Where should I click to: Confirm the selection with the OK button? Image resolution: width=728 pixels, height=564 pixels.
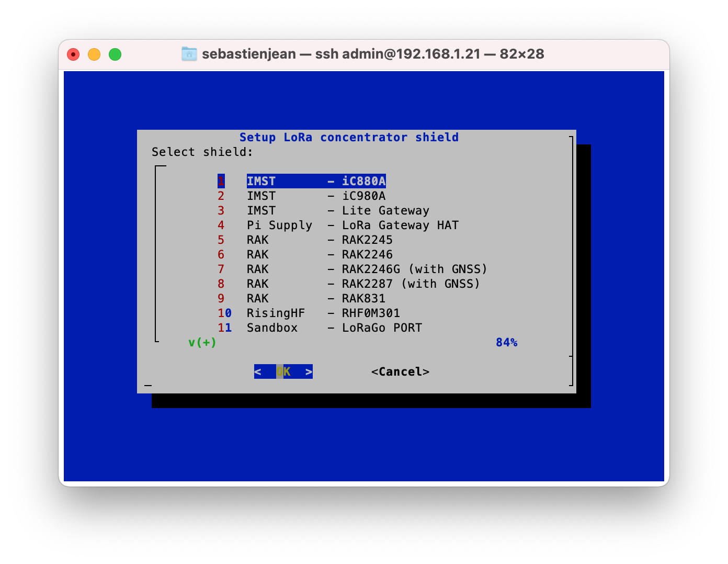click(x=283, y=371)
